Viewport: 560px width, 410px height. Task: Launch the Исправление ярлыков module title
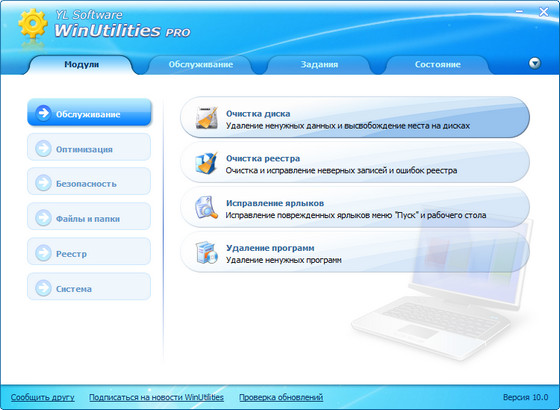click(x=275, y=203)
